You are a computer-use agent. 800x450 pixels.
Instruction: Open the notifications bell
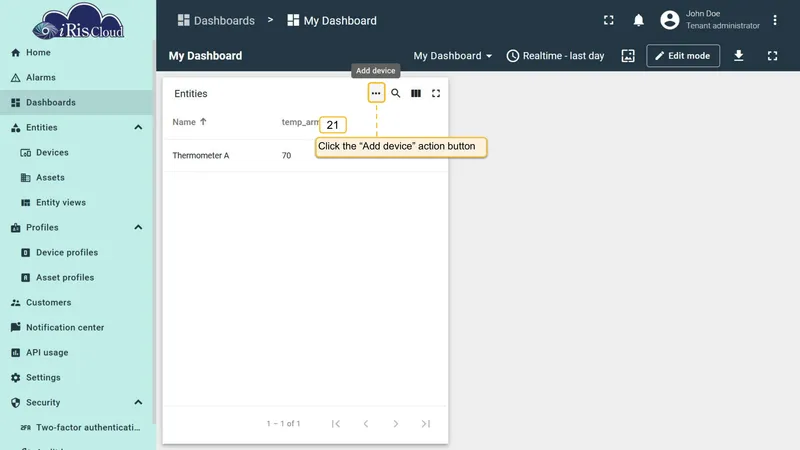pos(638,20)
